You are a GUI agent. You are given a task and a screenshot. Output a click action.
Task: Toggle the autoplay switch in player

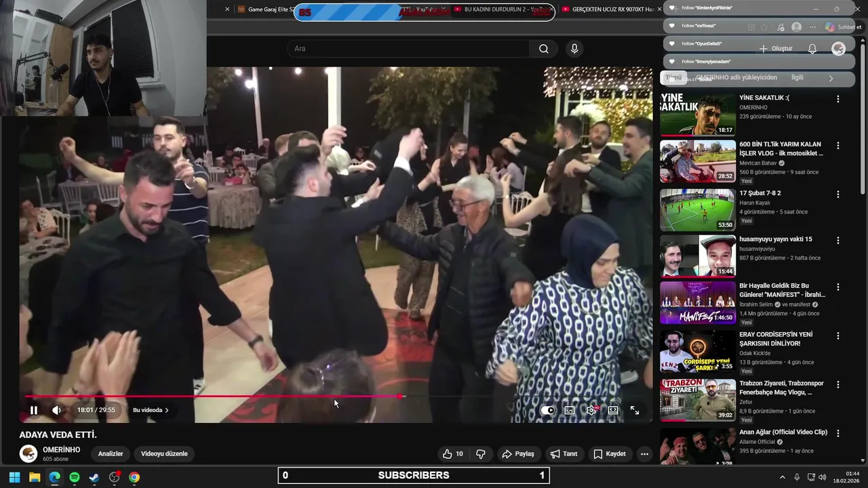coord(548,410)
